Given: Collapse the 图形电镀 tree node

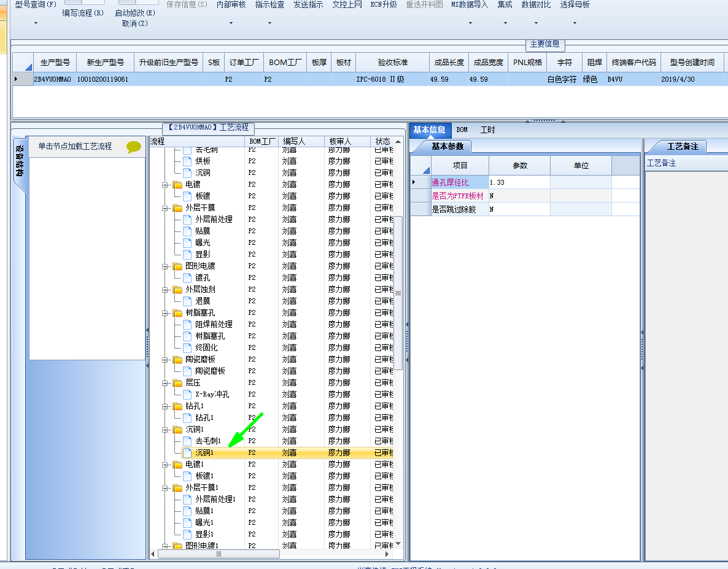Looking at the screenshot, I should coord(165,266).
